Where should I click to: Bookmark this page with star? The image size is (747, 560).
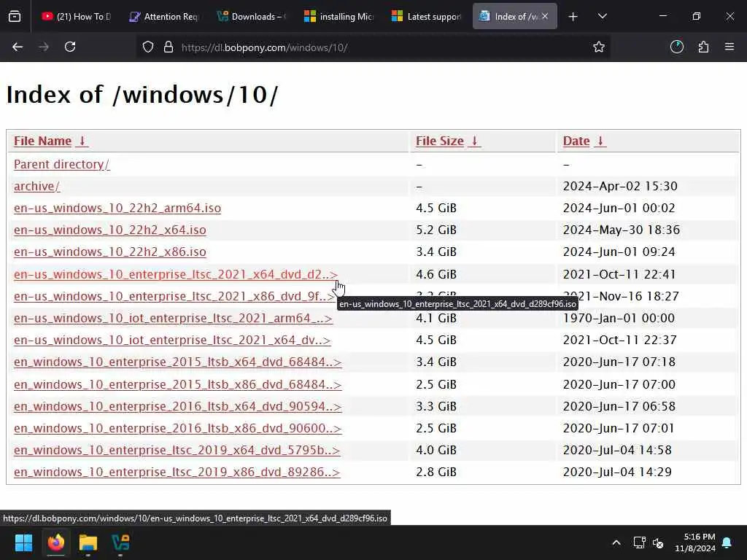pos(599,47)
